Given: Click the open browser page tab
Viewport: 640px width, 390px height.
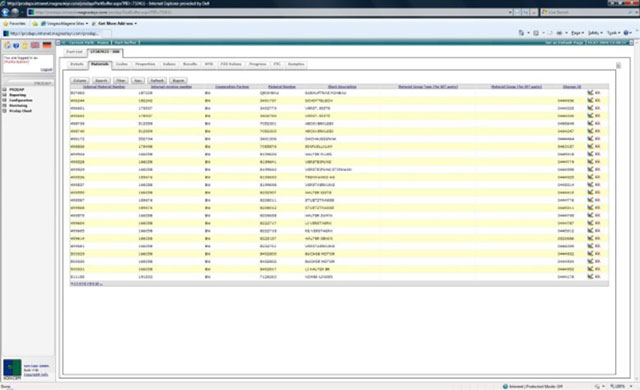Looking at the screenshot, I should tap(56, 33).
